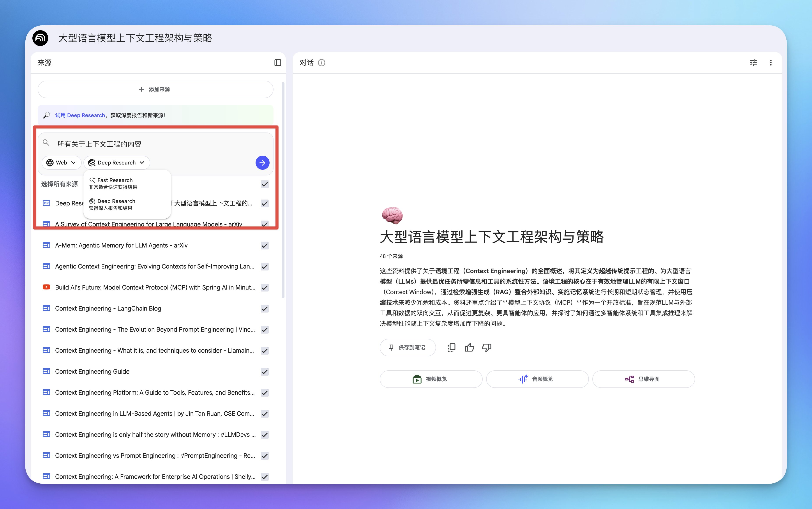Viewport: 812px width, 509px height.
Task: Open the 试用 Deep Research link
Action: coord(80,115)
